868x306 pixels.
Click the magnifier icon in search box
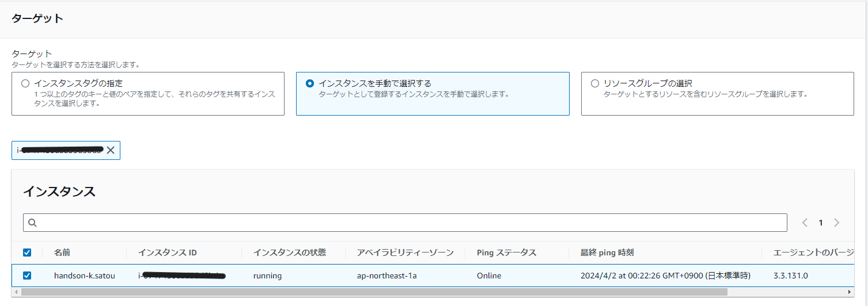point(32,223)
